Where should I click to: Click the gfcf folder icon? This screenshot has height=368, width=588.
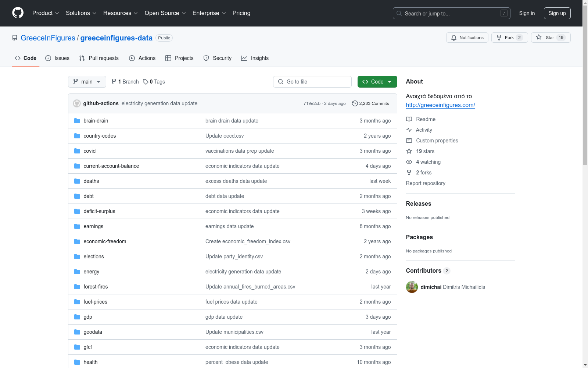pyautogui.click(x=77, y=347)
